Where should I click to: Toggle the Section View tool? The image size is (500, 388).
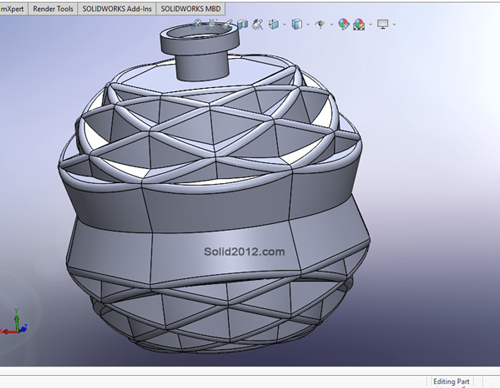click(x=243, y=24)
